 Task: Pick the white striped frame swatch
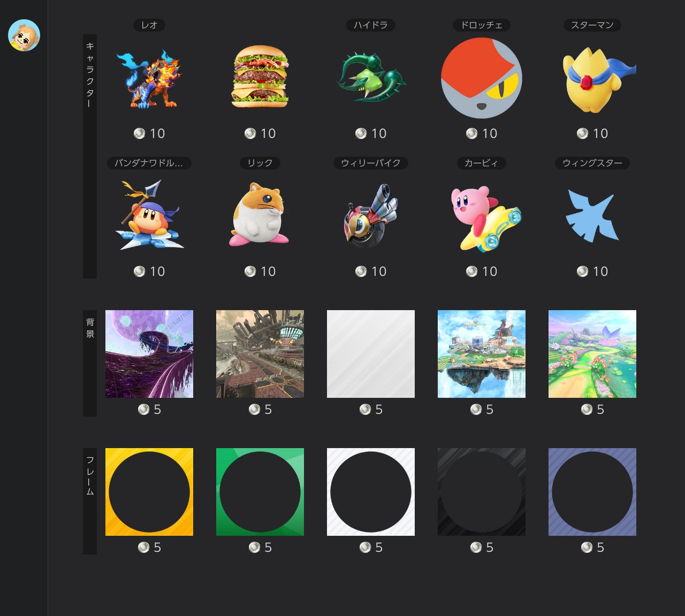pyautogui.click(x=371, y=492)
